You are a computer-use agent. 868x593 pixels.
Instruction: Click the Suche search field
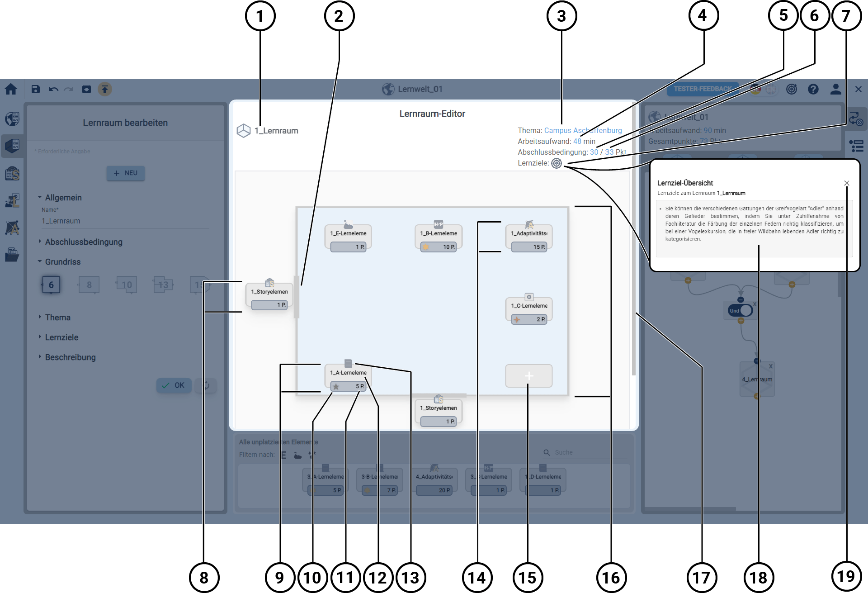pyautogui.click(x=585, y=452)
